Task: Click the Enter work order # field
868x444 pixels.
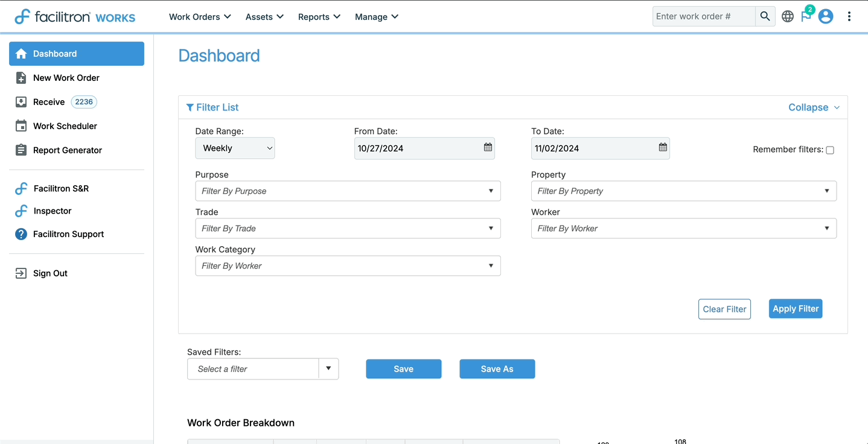Action: coord(704,16)
